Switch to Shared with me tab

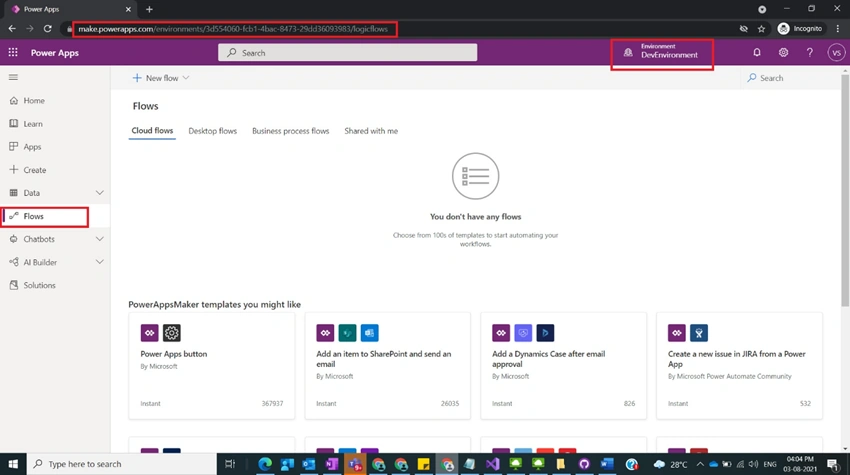point(371,131)
